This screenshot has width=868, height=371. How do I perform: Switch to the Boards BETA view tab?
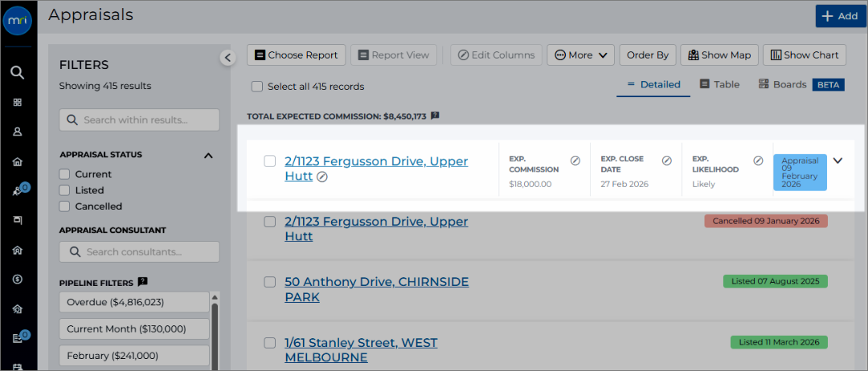801,84
